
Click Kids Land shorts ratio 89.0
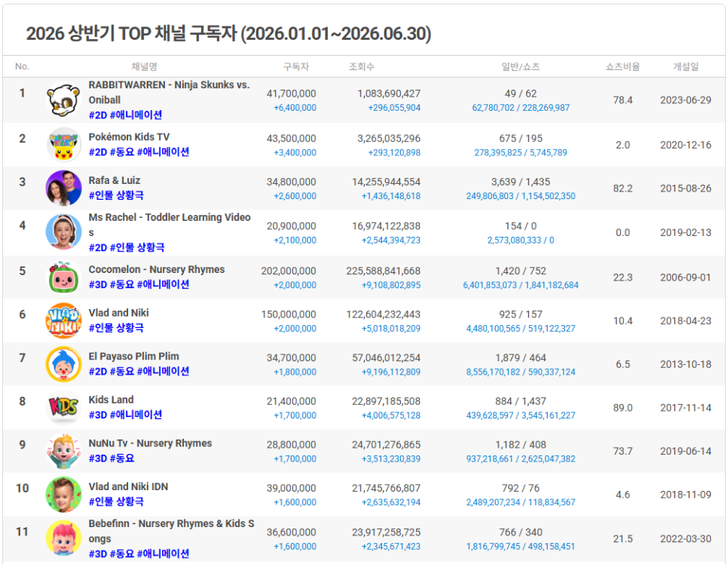click(622, 407)
